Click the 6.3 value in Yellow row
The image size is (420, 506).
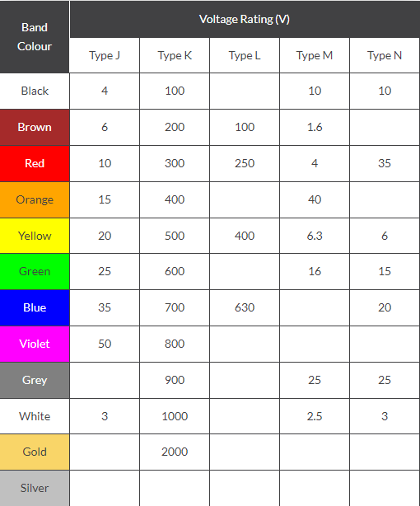click(315, 236)
